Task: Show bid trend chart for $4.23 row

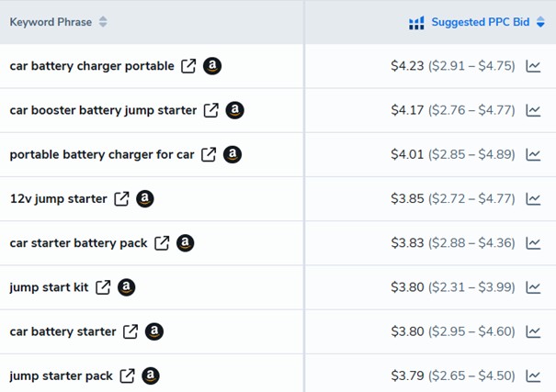Action: (x=533, y=66)
